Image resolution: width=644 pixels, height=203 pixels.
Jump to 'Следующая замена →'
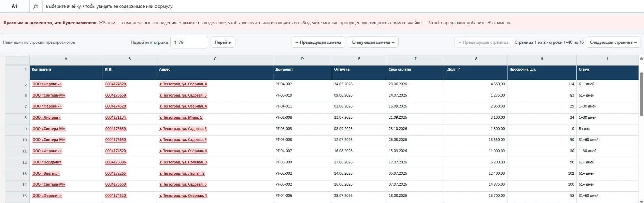373,42
